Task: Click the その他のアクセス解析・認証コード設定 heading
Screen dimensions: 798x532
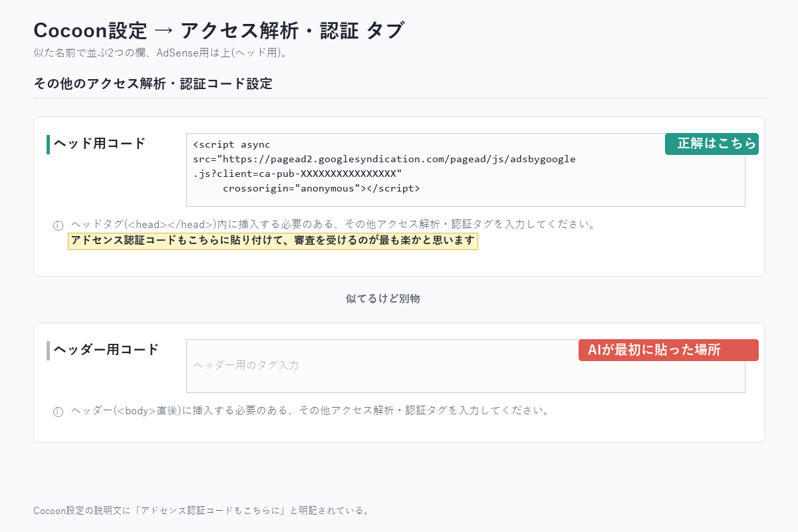Action: [153, 84]
